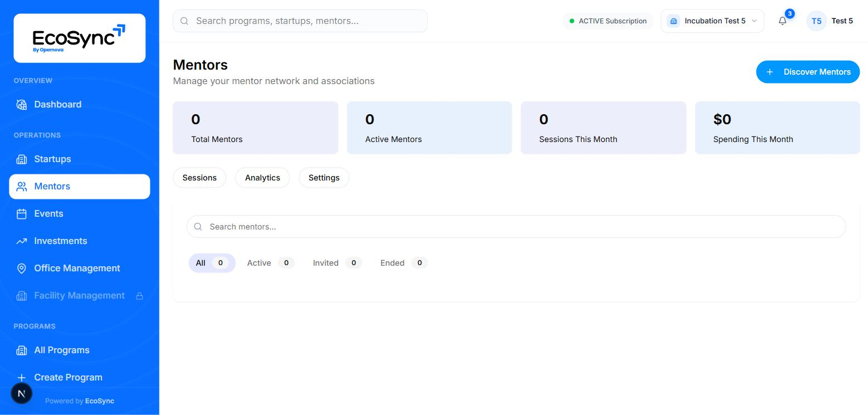Click the Incubation Test 5 building icon
Screen dimensions: 868x415
tap(674, 21)
